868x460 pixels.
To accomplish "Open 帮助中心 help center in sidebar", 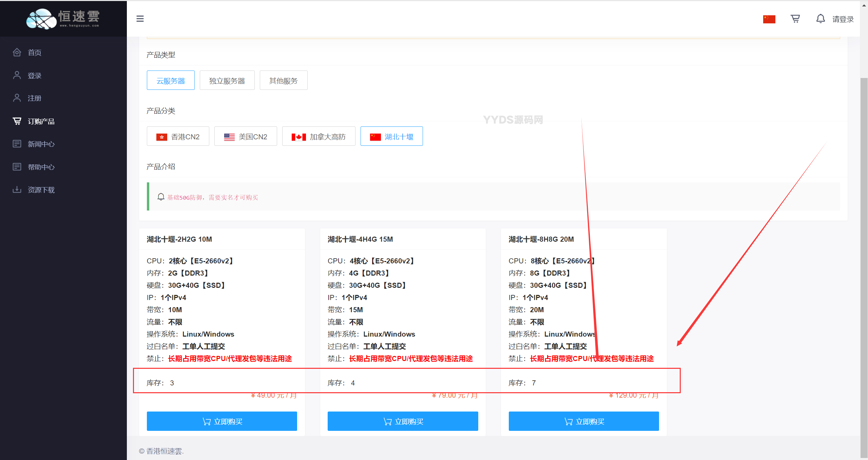I will (41, 167).
